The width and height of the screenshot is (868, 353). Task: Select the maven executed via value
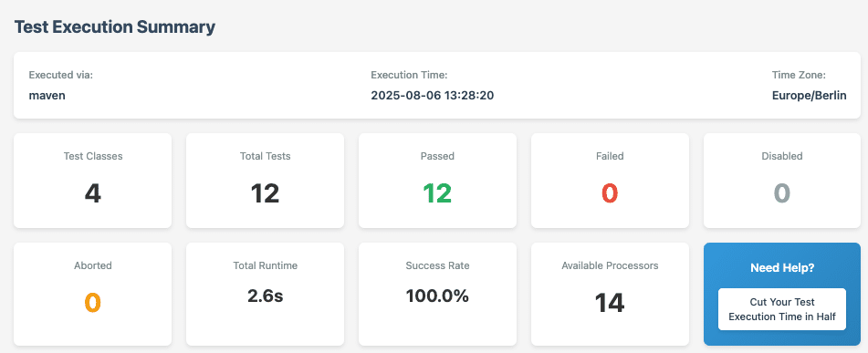pyautogui.click(x=47, y=95)
